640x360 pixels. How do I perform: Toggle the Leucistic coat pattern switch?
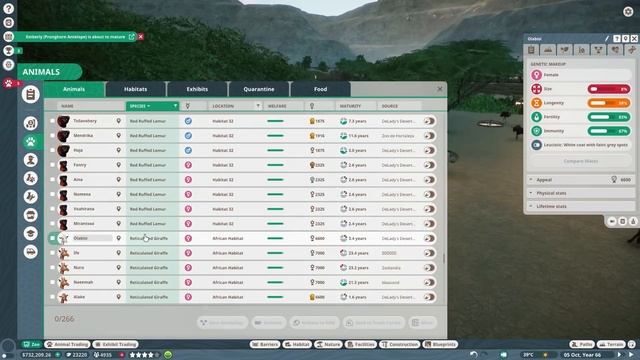click(536, 145)
